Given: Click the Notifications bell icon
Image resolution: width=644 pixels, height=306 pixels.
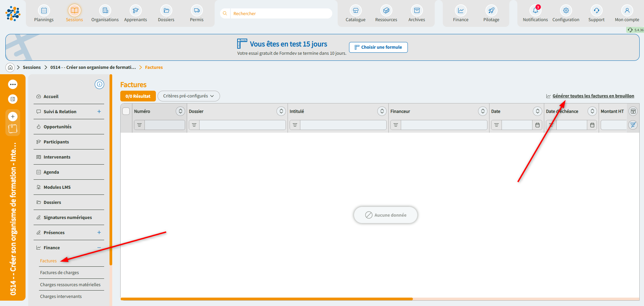Looking at the screenshot, I should coord(535,11).
